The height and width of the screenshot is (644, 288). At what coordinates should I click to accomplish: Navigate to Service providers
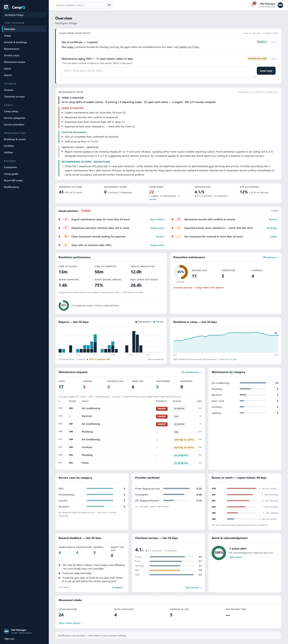[24, 125]
